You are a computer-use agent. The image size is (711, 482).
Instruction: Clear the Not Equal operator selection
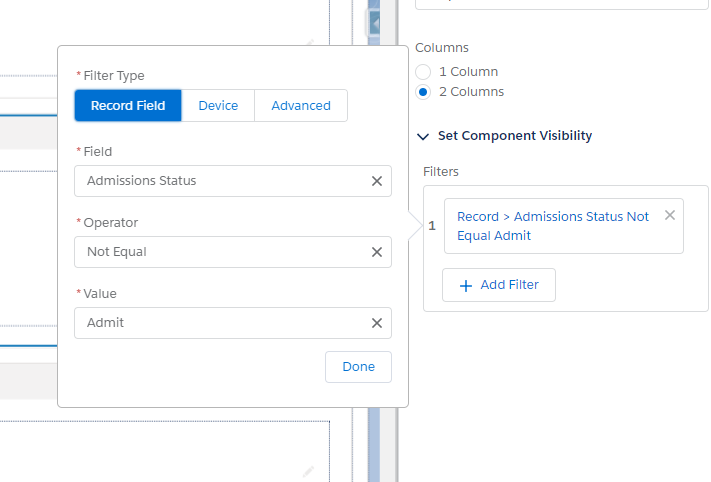(x=377, y=252)
